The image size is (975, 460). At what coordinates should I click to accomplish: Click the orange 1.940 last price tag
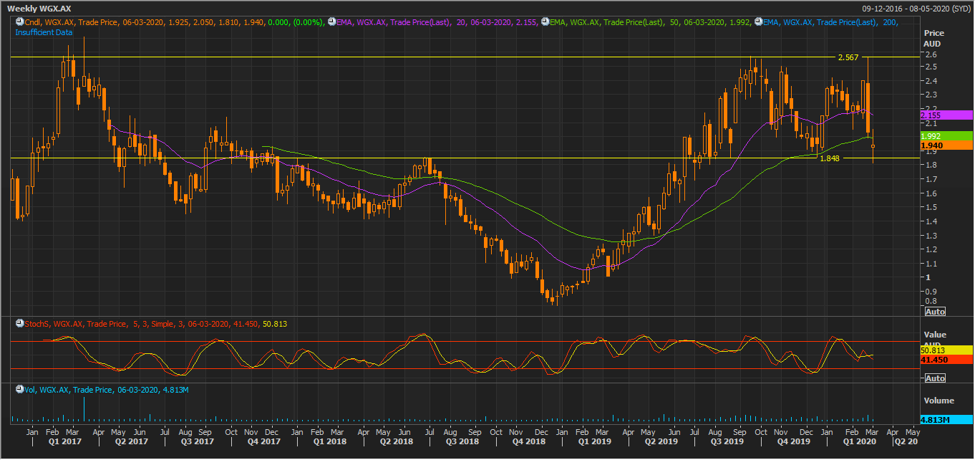click(x=945, y=145)
